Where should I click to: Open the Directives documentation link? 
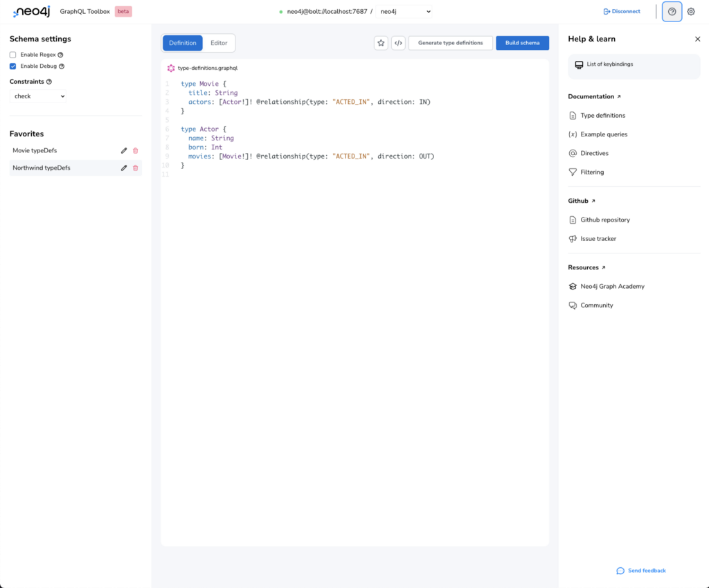(x=595, y=153)
